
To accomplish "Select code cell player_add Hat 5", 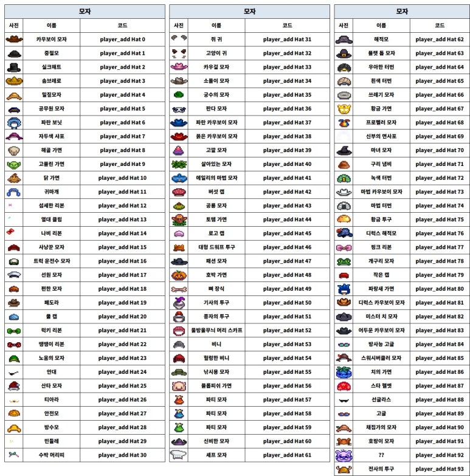I will point(122,109).
